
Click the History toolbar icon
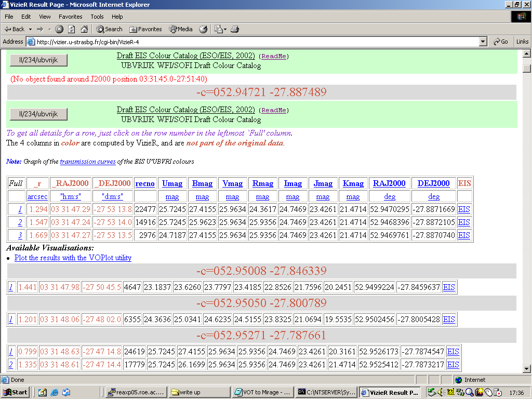203,29
